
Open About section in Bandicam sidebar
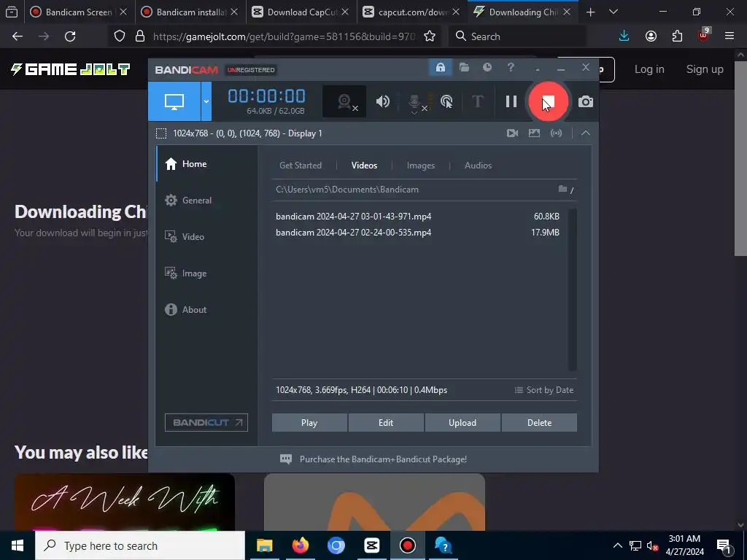click(x=206, y=309)
